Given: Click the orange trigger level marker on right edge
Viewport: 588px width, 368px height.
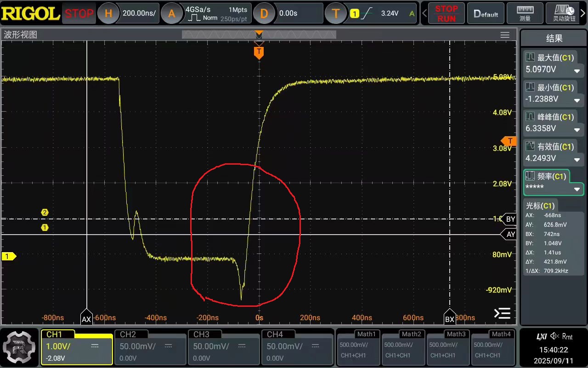Looking at the screenshot, I should [x=509, y=141].
